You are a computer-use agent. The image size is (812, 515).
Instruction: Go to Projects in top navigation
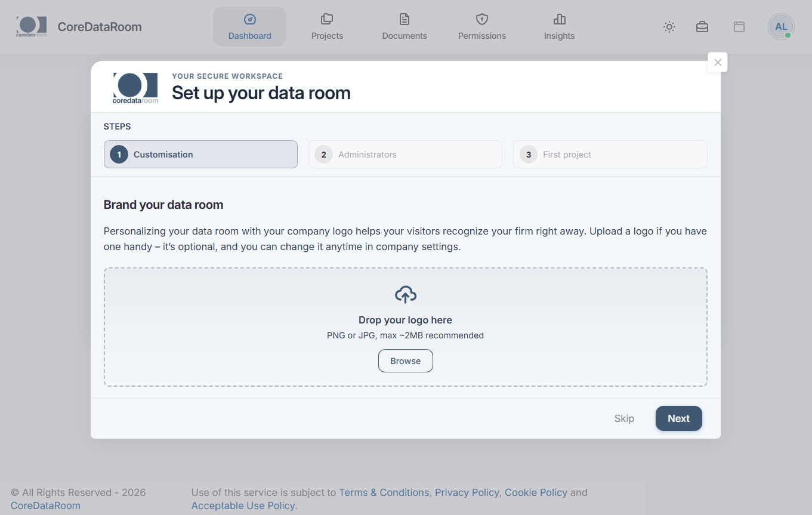pos(327,27)
